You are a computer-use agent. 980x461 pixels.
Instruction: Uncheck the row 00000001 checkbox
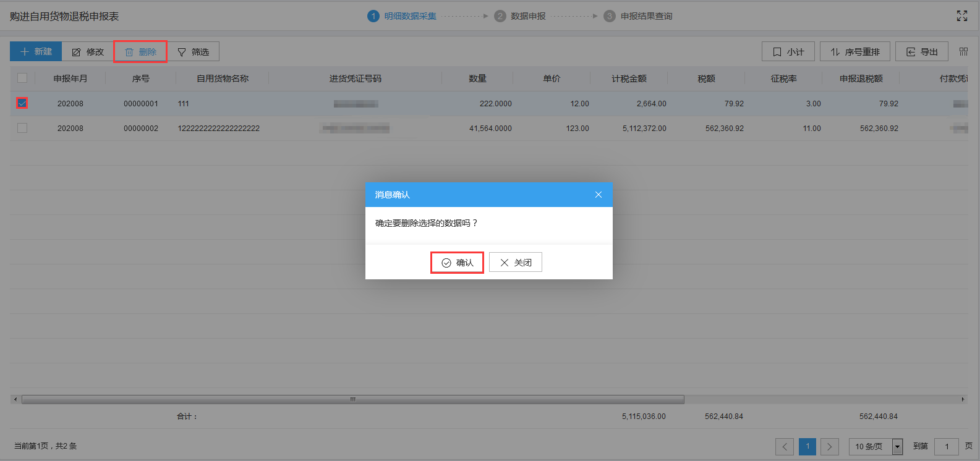click(x=22, y=103)
